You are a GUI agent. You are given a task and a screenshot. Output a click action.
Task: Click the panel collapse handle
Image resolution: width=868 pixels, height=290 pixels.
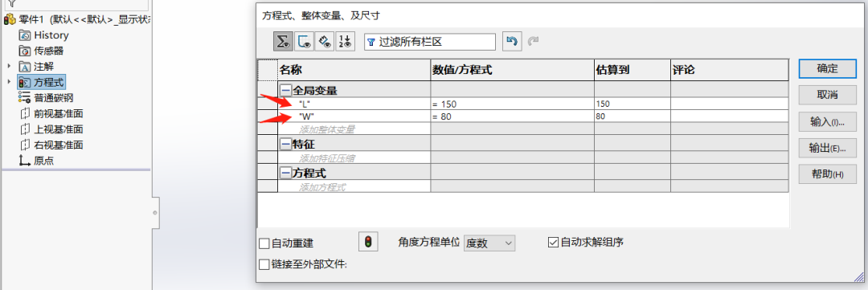pos(156,213)
